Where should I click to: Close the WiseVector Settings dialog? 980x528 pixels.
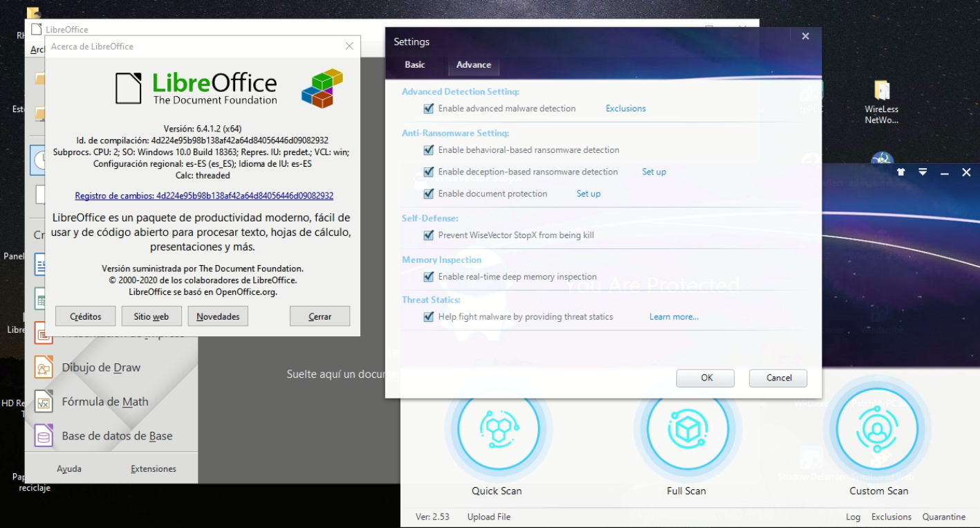click(805, 37)
